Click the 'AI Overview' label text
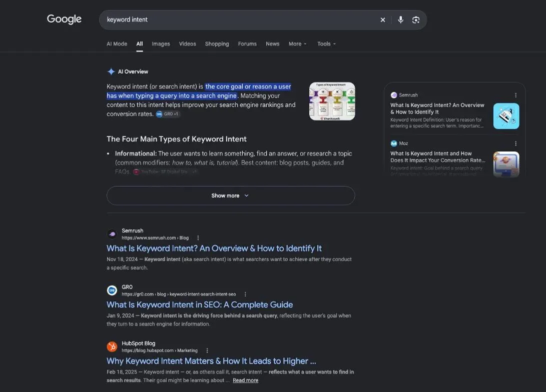Screen dimensions: 546x392 coord(133,71)
